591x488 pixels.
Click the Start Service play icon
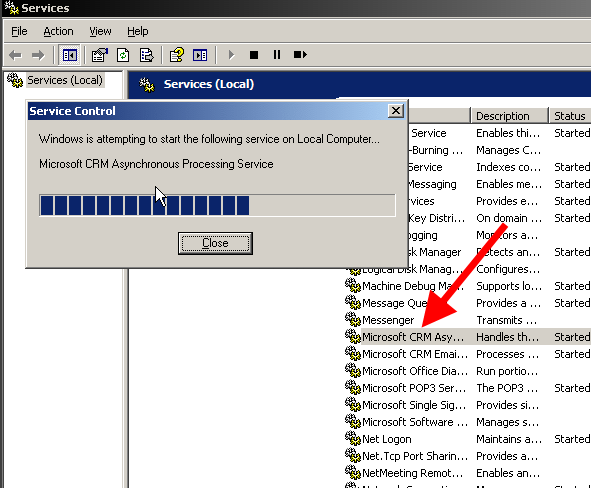click(x=231, y=55)
